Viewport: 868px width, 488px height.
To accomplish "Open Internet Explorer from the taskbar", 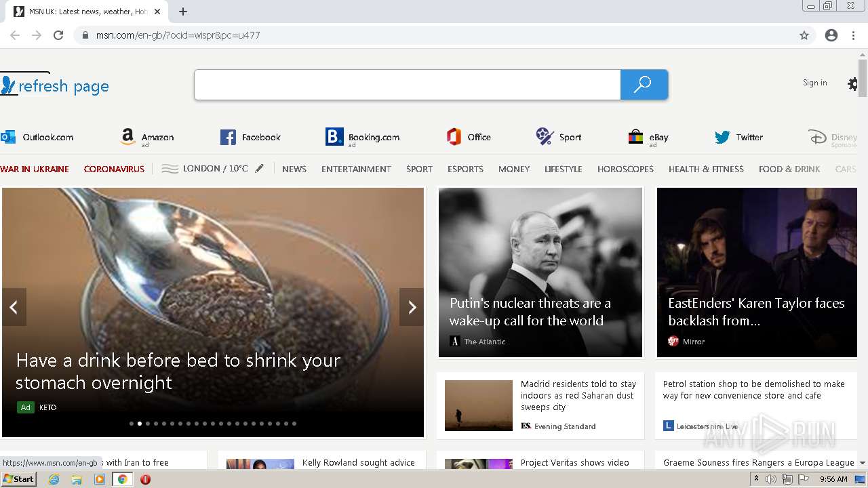I will coord(54,479).
